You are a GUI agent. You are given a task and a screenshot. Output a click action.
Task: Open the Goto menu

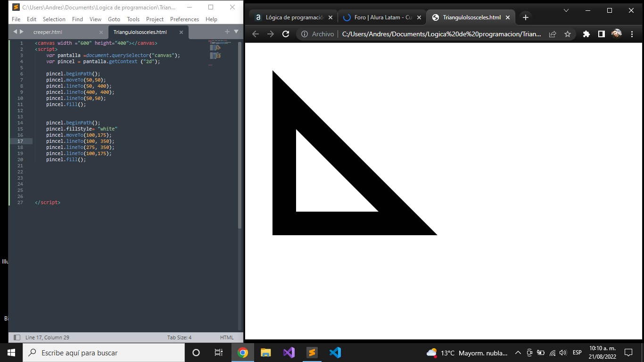[114, 19]
